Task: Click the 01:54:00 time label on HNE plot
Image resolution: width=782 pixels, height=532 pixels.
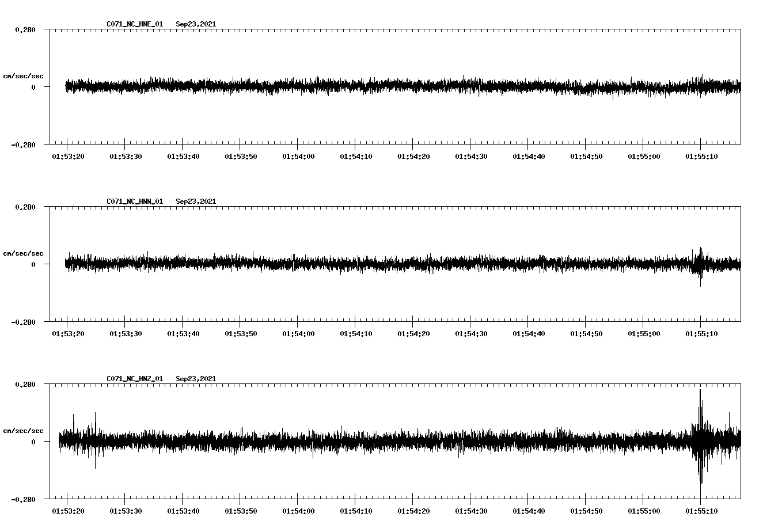Action: pyautogui.click(x=298, y=156)
